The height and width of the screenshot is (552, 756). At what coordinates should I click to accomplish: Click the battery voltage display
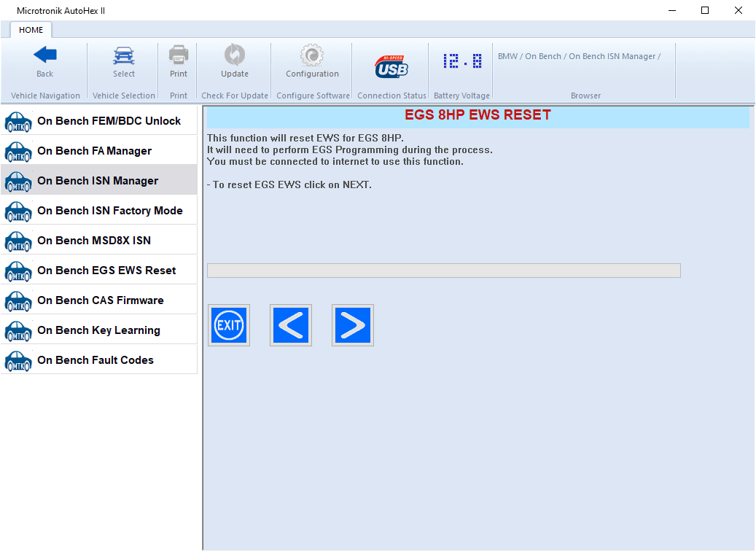point(462,61)
